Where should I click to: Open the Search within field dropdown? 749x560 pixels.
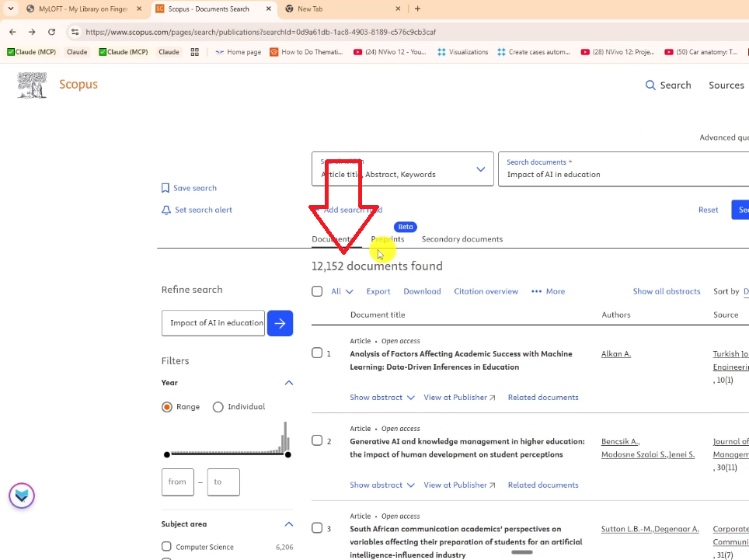402,169
